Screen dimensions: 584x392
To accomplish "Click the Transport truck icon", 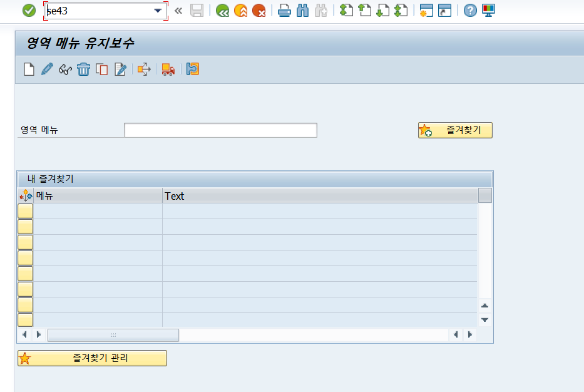I will (168, 70).
